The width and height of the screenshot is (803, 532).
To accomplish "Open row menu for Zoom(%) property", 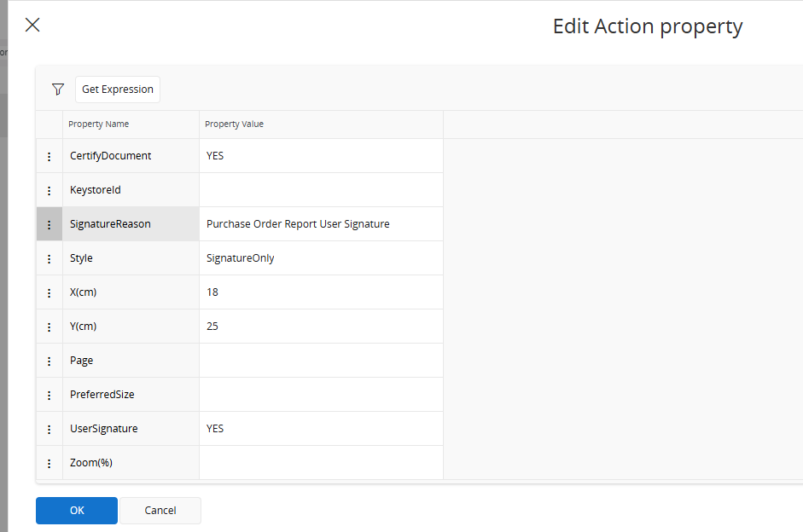I will point(49,463).
